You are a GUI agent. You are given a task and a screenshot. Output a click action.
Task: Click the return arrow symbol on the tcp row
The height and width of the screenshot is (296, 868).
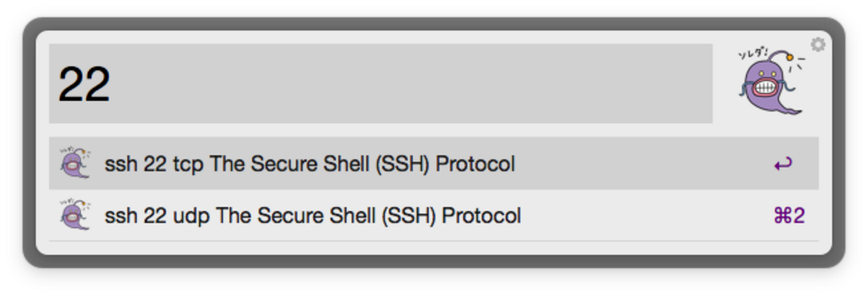pyautogui.click(x=782, y=164)
